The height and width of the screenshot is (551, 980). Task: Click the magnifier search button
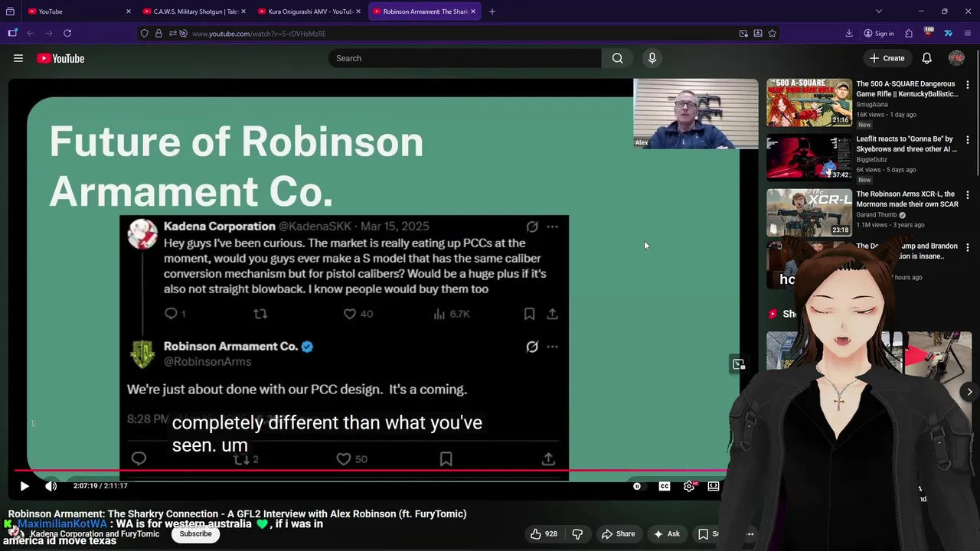point(617,58)
